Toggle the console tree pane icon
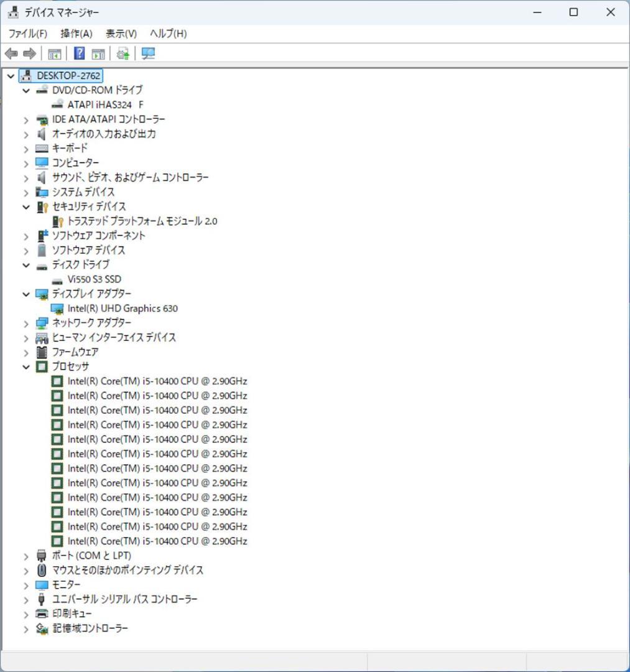This screenshot has width=630, height=672. [53, 54]
